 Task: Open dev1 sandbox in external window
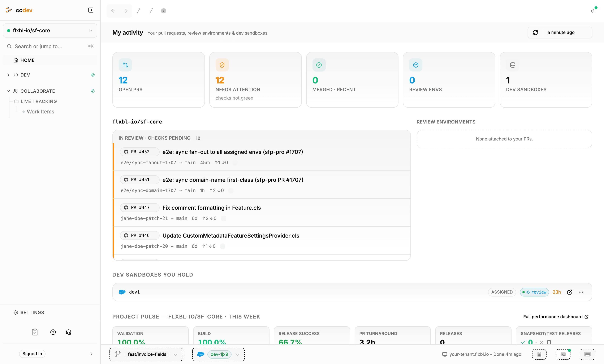[570, 292]
